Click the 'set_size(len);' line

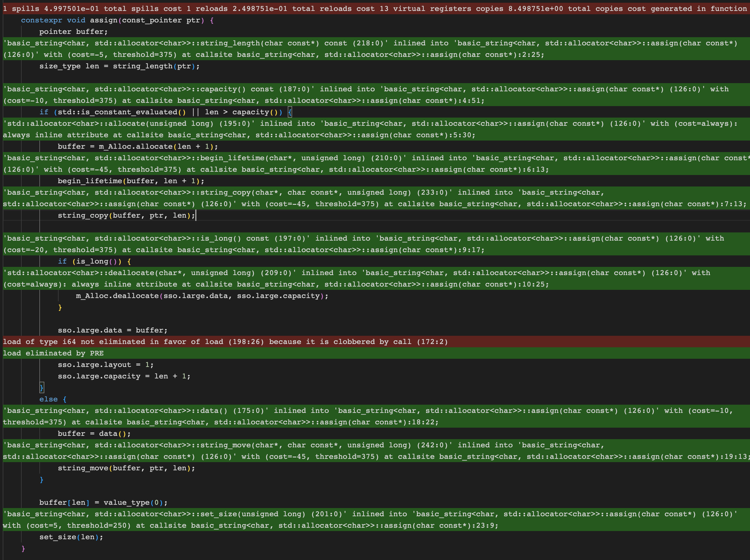tap(71, 537)
